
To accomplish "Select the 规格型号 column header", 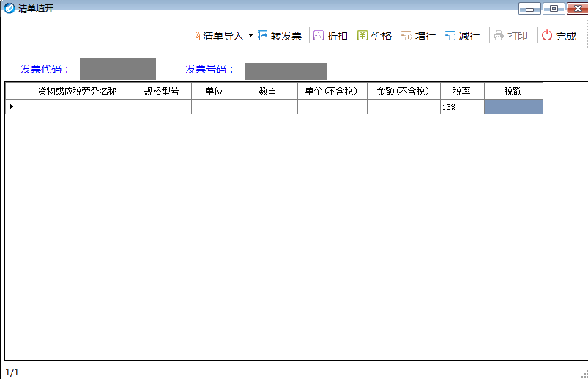I will coord(162,91).
